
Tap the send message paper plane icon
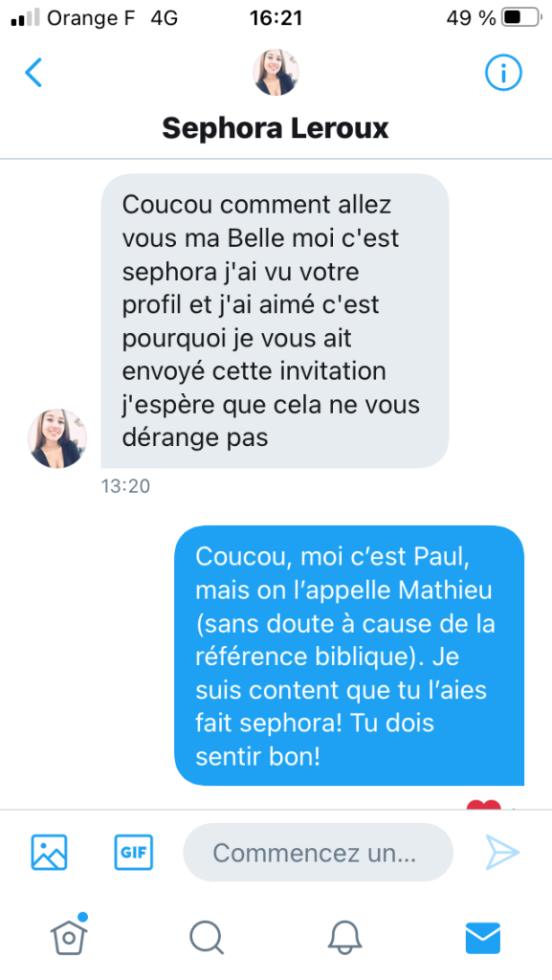click(502, 852)
